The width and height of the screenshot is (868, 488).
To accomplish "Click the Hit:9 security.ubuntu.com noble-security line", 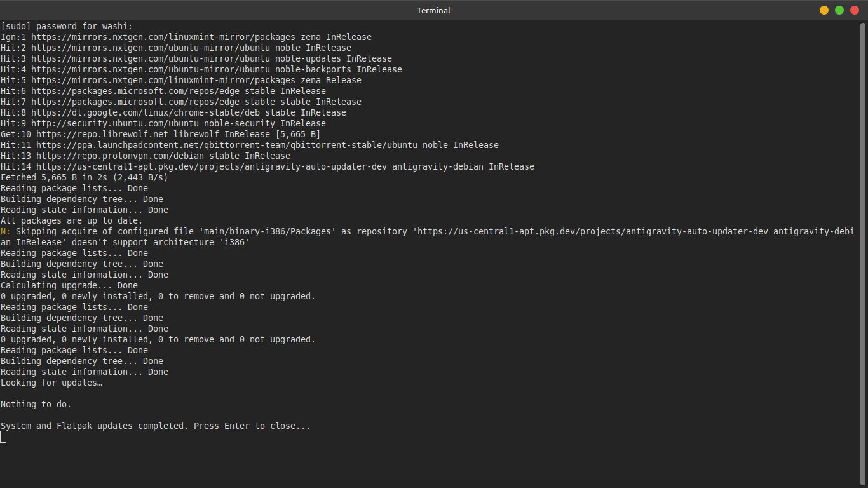I will [163, 123].
